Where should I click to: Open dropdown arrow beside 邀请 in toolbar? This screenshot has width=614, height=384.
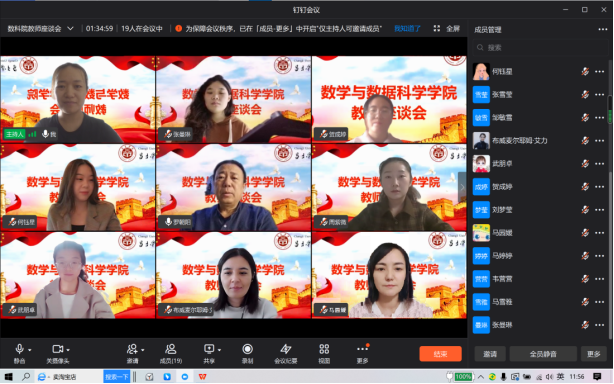[x=143, y=350]
